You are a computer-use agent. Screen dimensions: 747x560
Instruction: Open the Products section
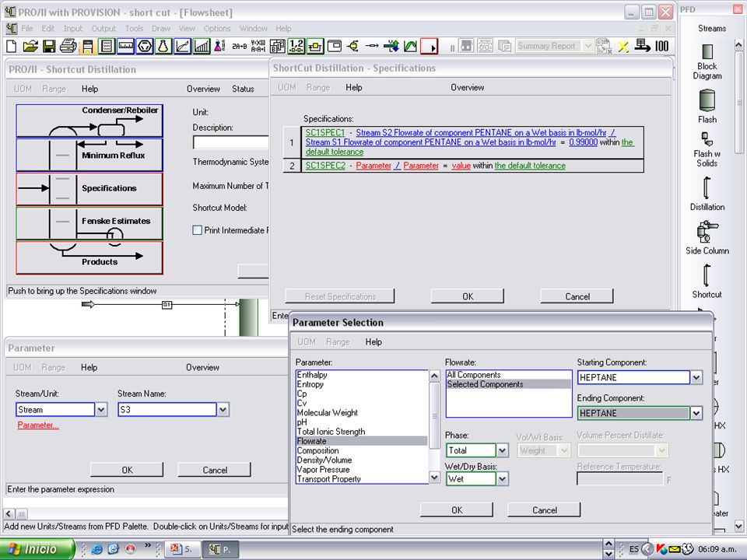pyautogui.click(x=89, y=257)
